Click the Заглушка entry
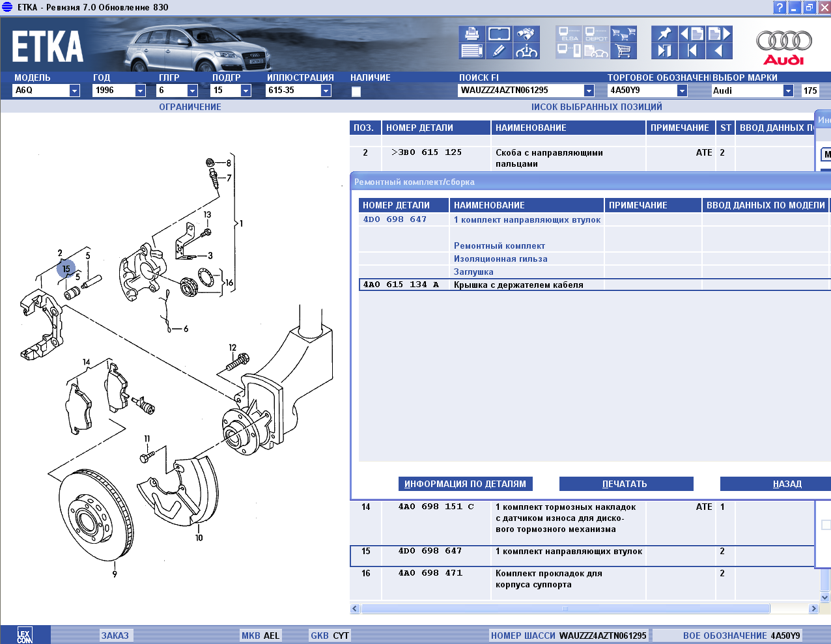Viewport: 831px width, 644px height. pyautogui.click(x=473, y=272)
